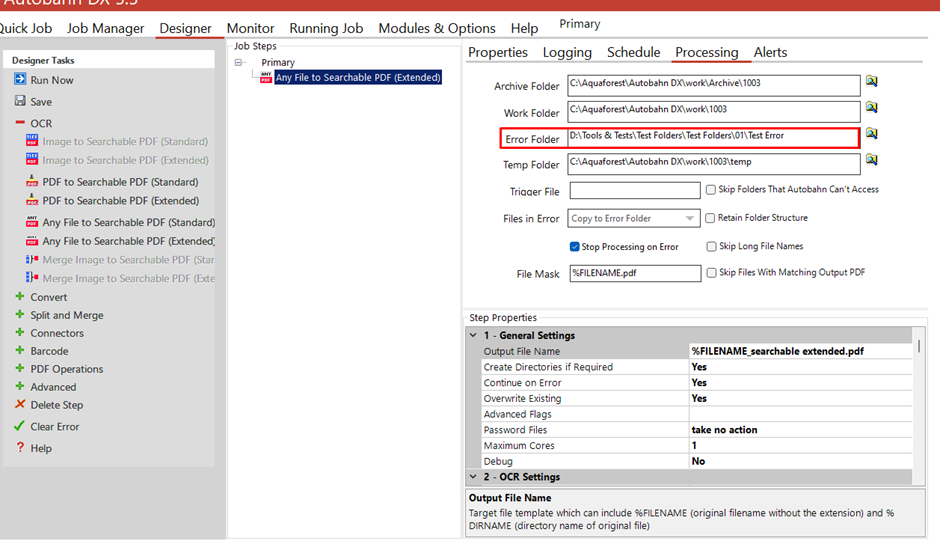This screenshot has height=550, width=940.
Task: Click Image to Searchable PDF (Extended) TIFF icon
Action: coord(32,159)
